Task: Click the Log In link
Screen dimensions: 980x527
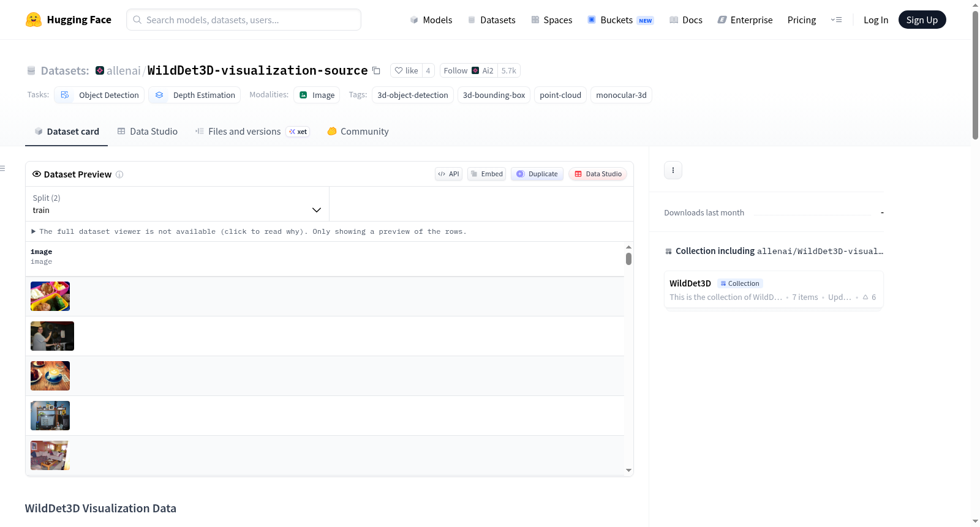Action: (x=876, y=20)
